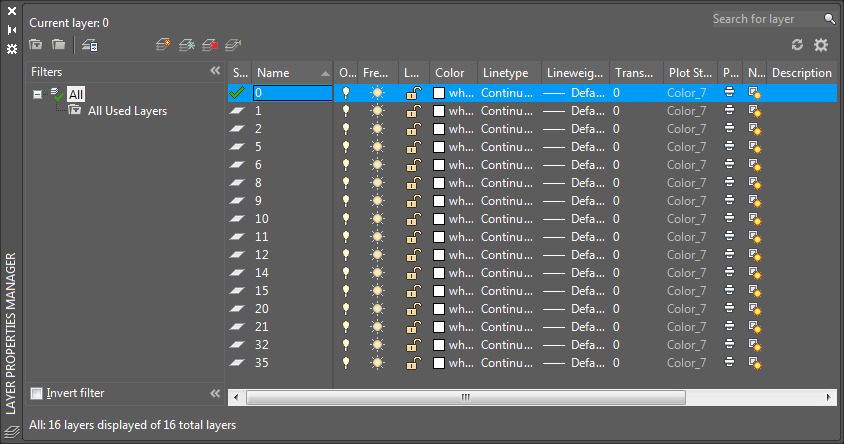Click the Delete Layer icon

(x=209, y=45)
